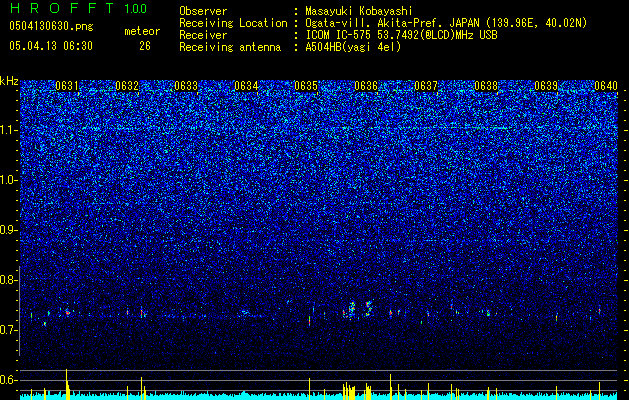This screenshot has width=629, height=400.
Task: Click time marker 0634
Action: (x=246, y=86)
